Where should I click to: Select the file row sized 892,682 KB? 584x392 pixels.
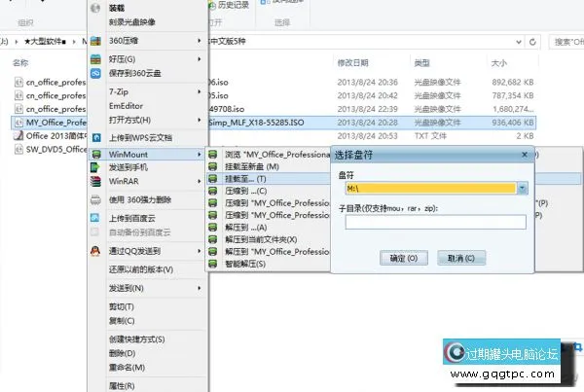(274, 83)
